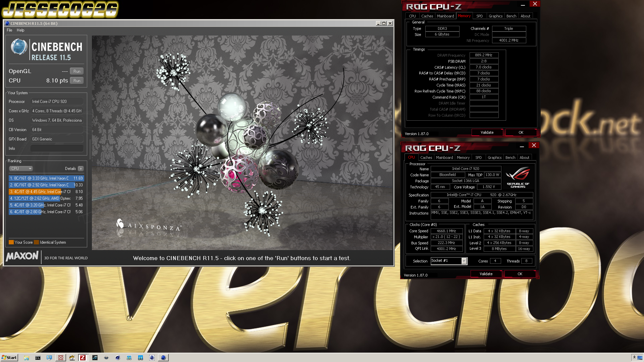Show hidden tray icons arrow
The image size is (644, 362).
pyautogui.click(x=634, y=357)
